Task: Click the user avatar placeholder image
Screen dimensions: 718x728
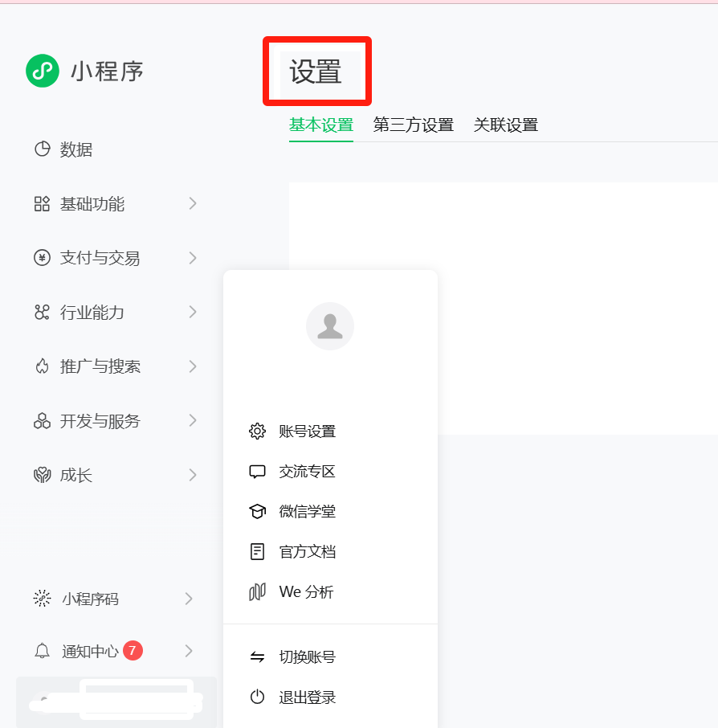Action: (x=330, y=326)
